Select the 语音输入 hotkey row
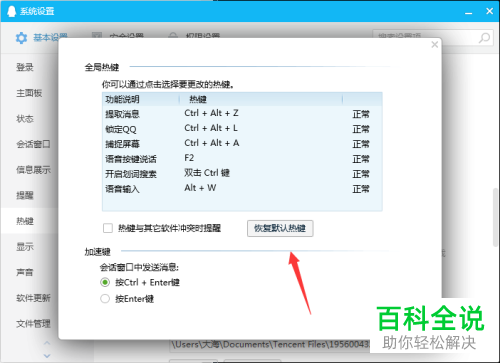 point(242,189)
